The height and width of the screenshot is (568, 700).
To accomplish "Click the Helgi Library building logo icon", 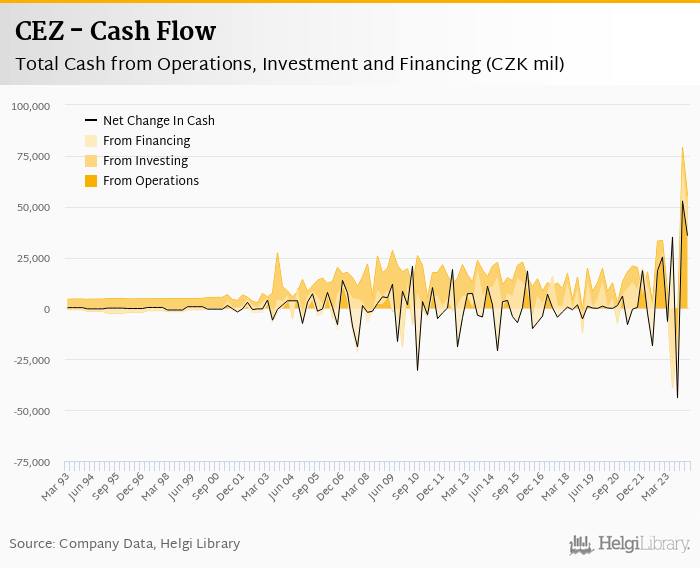I will pyautogui.click(x=582, y=544).
